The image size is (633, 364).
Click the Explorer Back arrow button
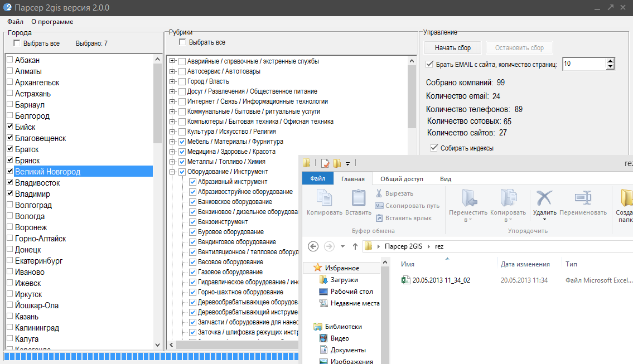click(x=313, y=246)
